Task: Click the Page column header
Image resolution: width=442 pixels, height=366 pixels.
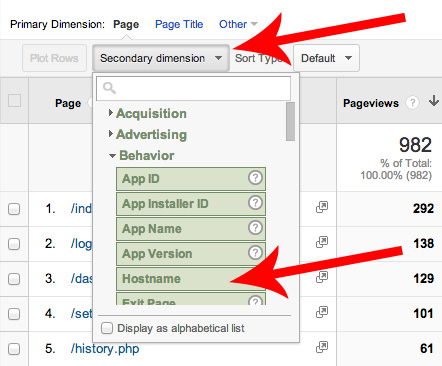Action: coord(68,103)
